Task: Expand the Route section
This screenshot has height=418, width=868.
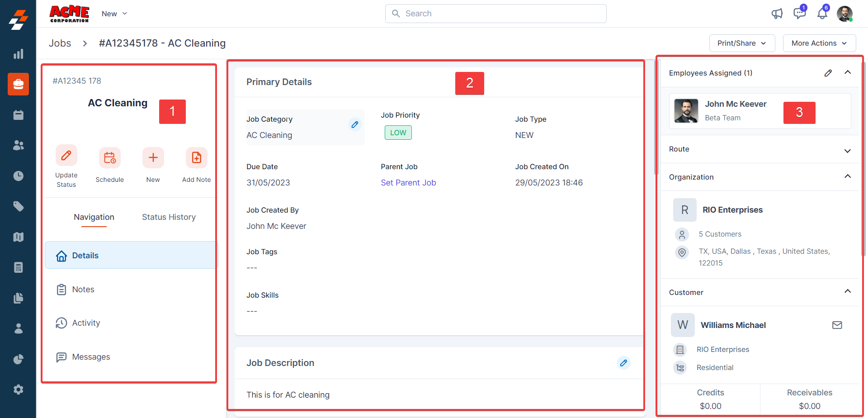Action: 847,151
